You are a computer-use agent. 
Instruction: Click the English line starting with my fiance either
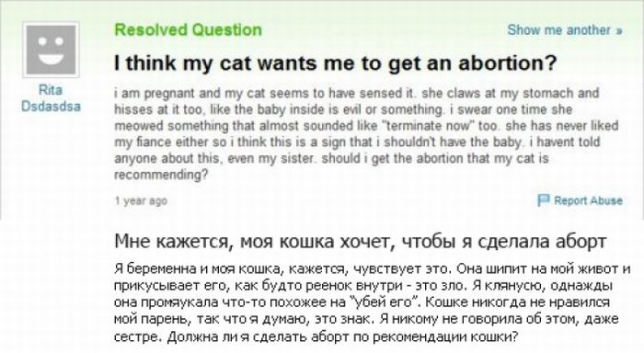point(357,142)
